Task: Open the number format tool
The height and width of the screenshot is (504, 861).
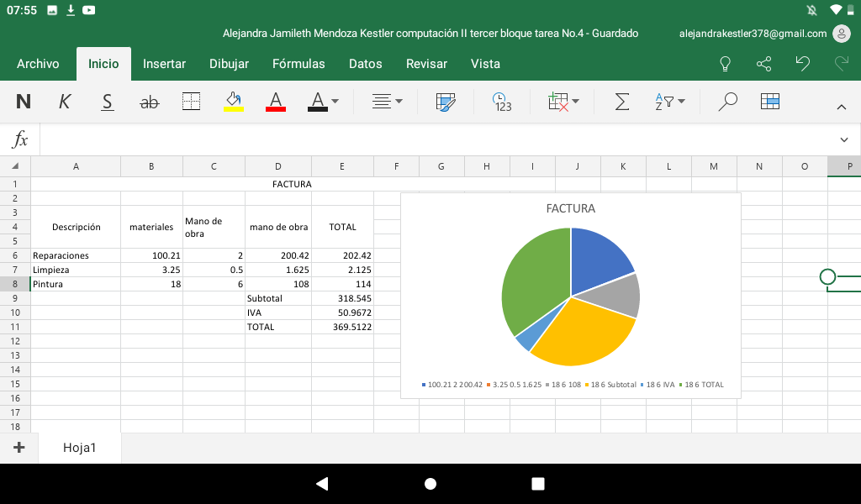Action: pyautogui.click(x=502, y=102)
